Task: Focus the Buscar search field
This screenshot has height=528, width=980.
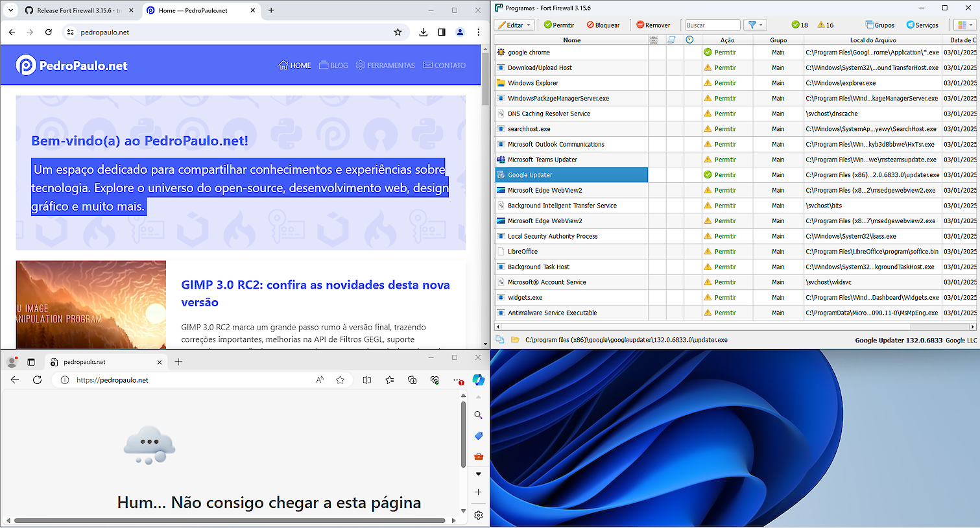Action: tap(712, 25)
